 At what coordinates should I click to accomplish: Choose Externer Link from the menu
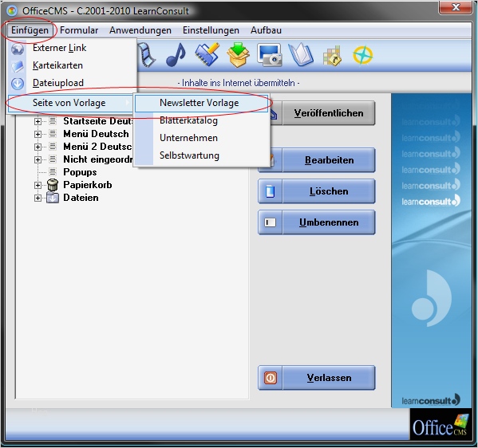(72, 48)
